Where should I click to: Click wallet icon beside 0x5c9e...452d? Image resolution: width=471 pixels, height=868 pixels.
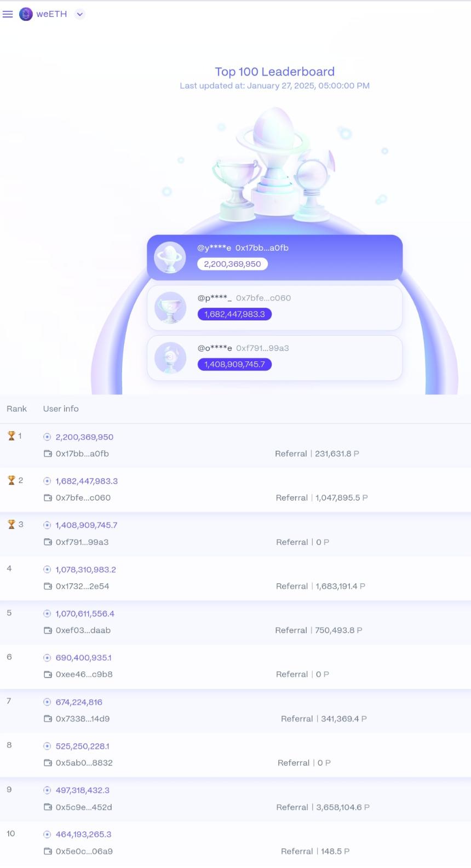tap(48, 807)
